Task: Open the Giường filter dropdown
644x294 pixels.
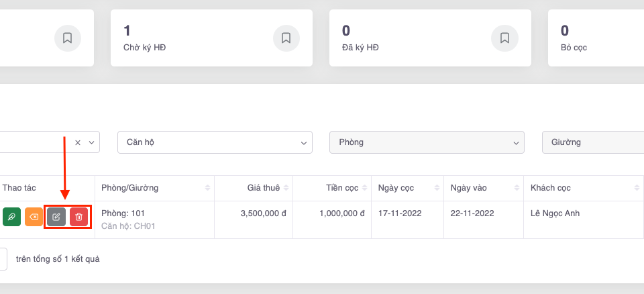Action: pos(592,142)
